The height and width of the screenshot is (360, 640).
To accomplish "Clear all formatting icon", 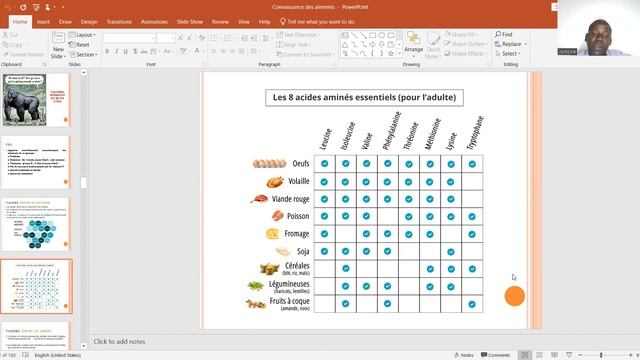I will point(202,38).
